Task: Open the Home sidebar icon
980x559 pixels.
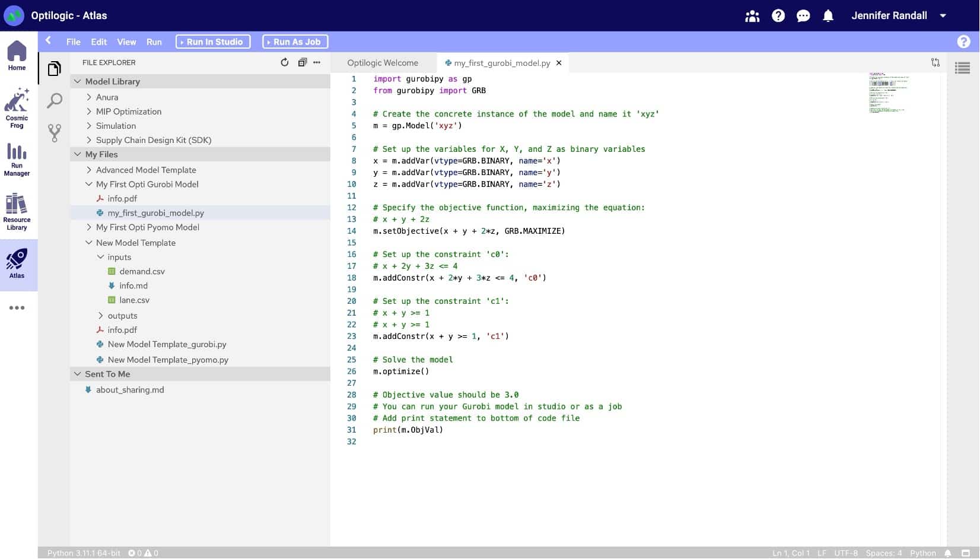Action: tap(17, 56)
